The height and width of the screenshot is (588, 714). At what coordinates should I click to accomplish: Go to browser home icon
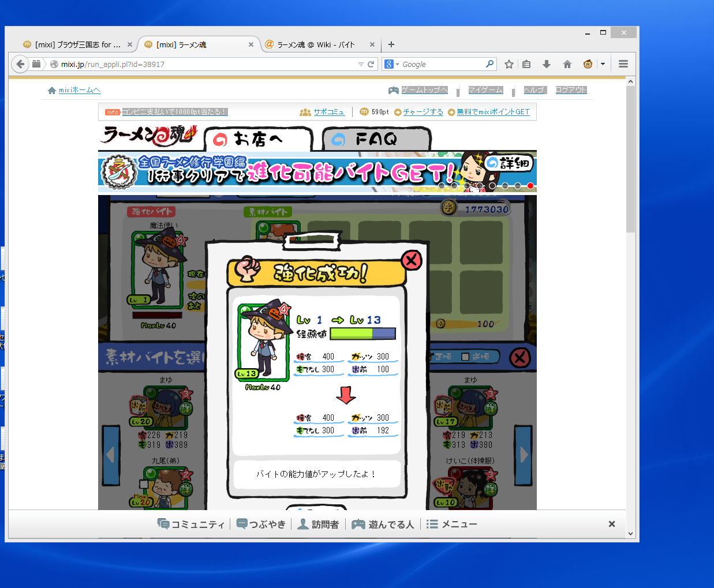point(567,64)
